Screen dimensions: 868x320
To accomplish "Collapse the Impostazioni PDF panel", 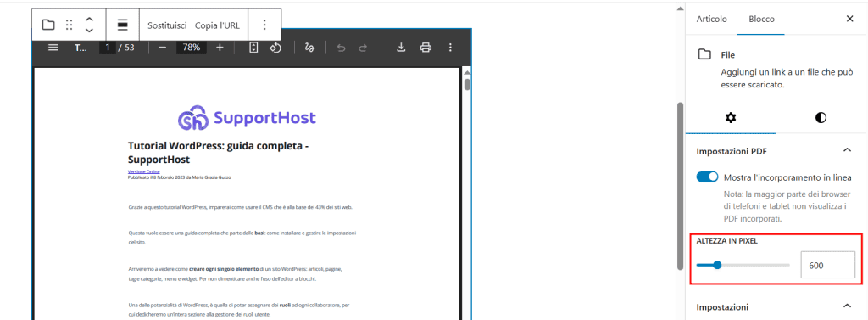I will (847, 150).
